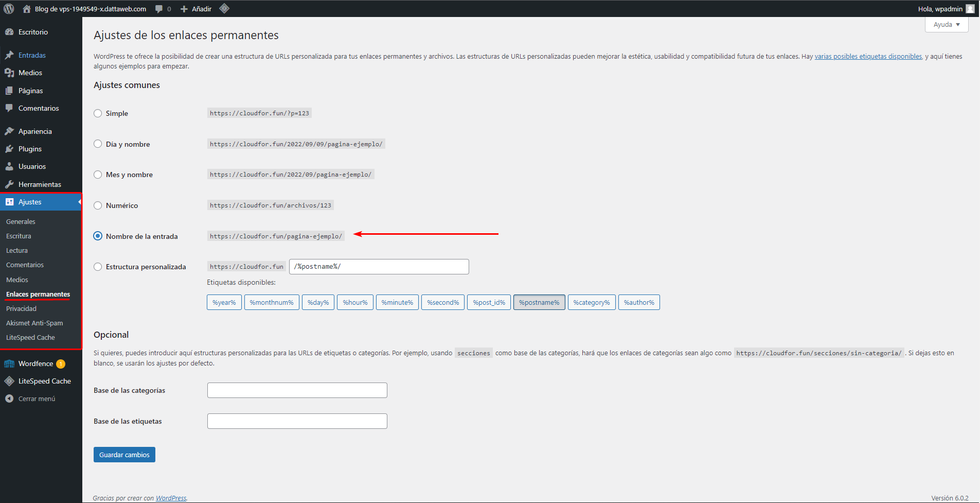Open the comments bubble in admin bar
The image size is (980, 503).
159,9
